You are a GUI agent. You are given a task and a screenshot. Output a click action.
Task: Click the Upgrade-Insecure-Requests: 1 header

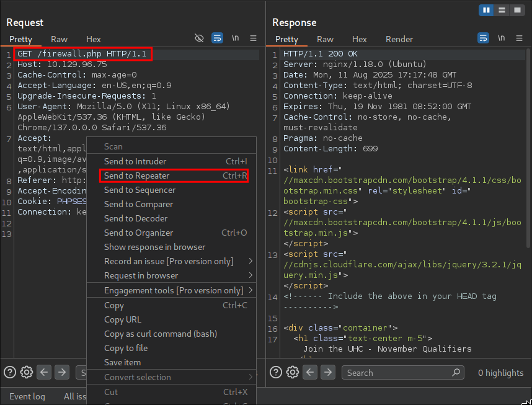(x=87, y=96)
